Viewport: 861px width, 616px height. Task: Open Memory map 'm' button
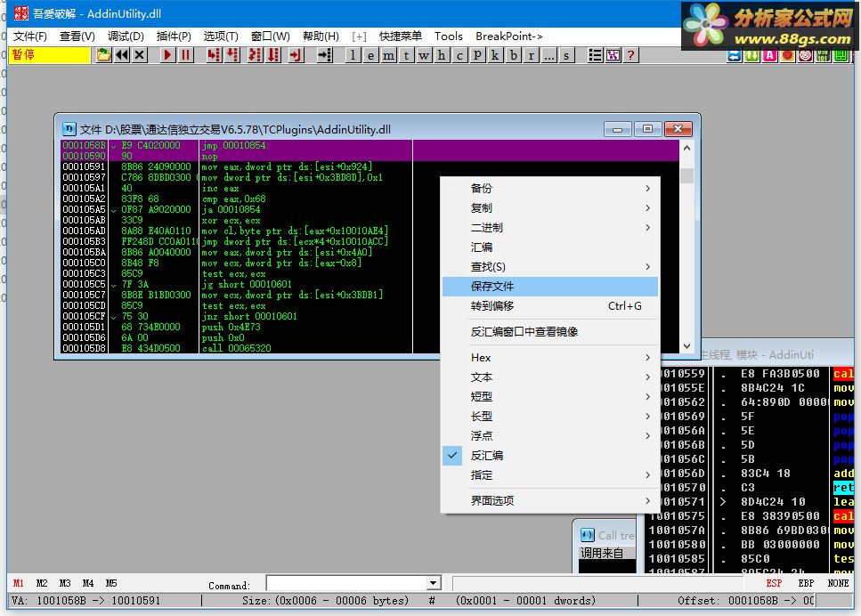point(389,55)
